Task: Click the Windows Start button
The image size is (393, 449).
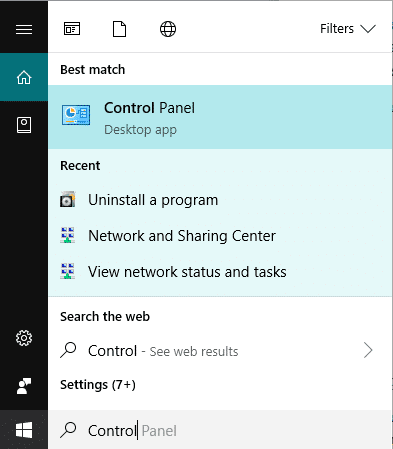Action: (24, 430)
